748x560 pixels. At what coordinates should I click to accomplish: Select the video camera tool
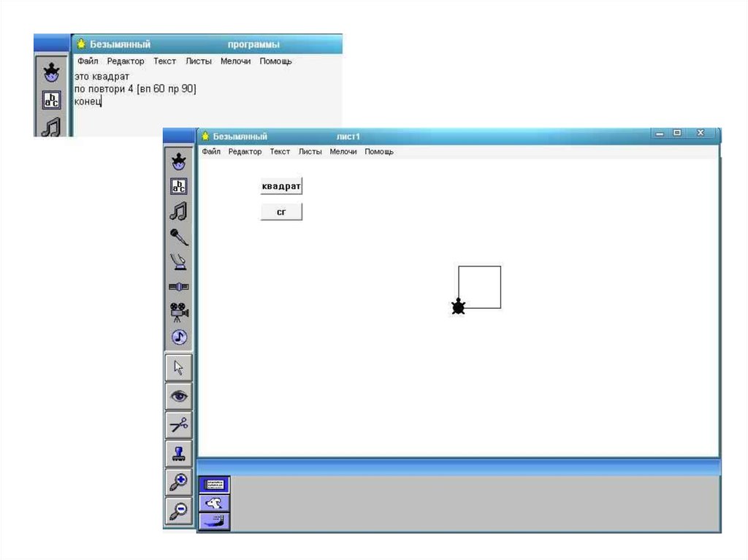coord(179,312)
